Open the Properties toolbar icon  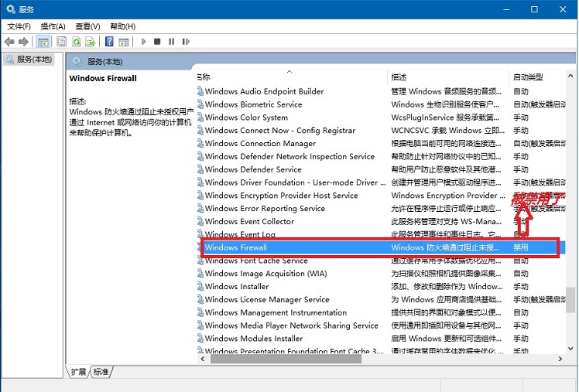(62, 42)
